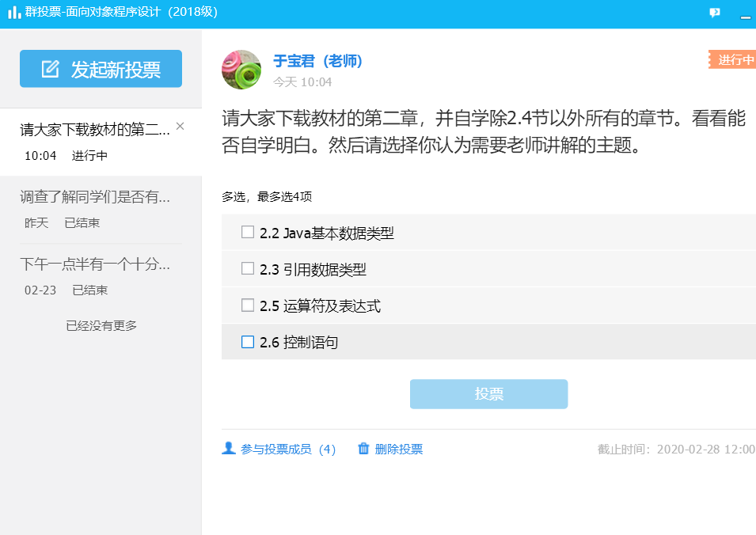Click the participating members person icon
Image resolution: width=756 pixels, height=535 pixels.
229,449
